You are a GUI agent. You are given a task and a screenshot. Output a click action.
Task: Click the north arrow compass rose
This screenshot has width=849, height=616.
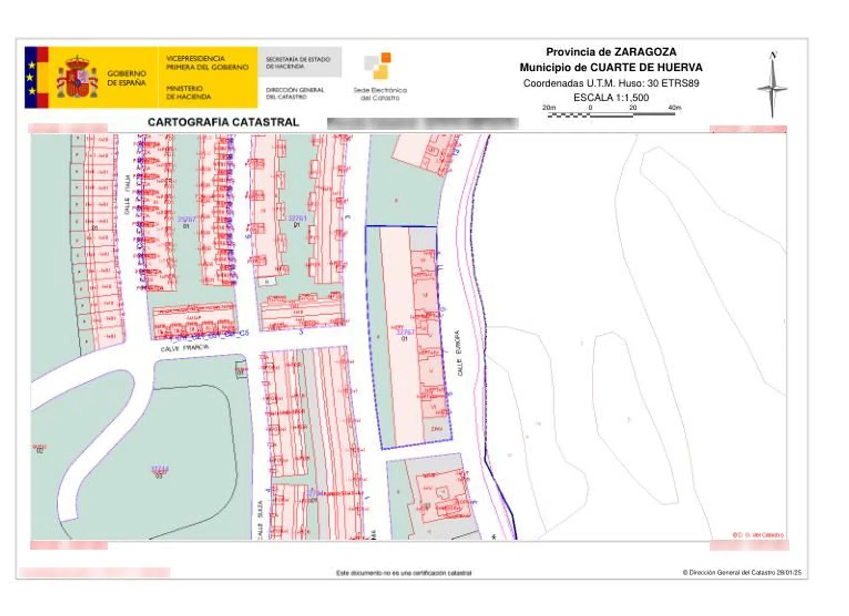tap(772, 86)
